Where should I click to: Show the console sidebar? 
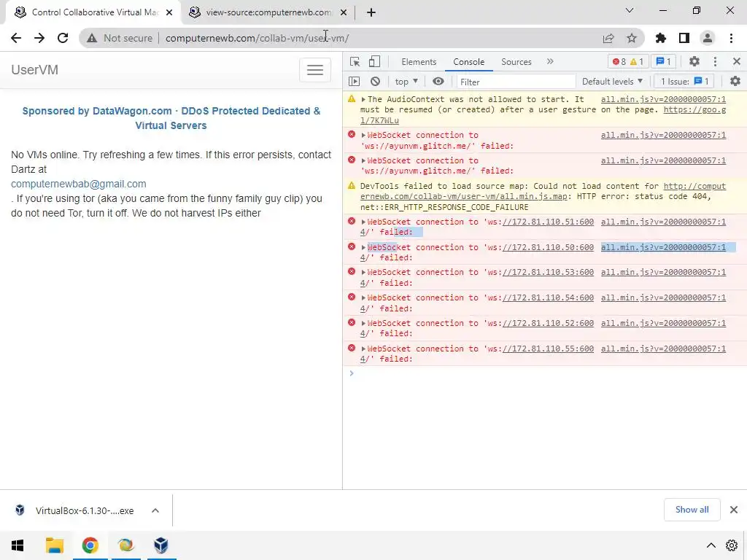[355, 82]
